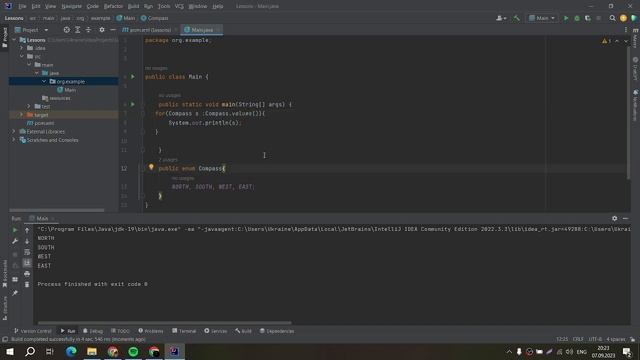Toggle scroll to end in Run console
This screenshot has width=640, height=360.
(x=27, y=263)
